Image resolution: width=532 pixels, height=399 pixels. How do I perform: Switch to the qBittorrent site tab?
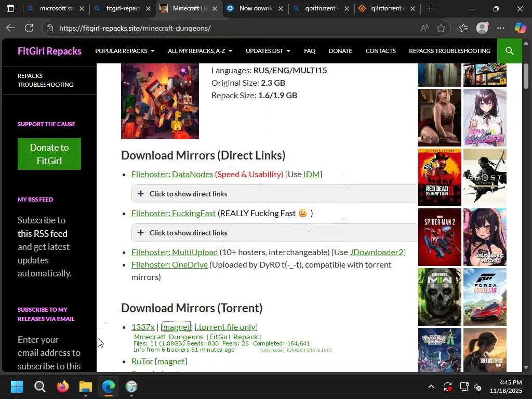(x=387, y=8)
